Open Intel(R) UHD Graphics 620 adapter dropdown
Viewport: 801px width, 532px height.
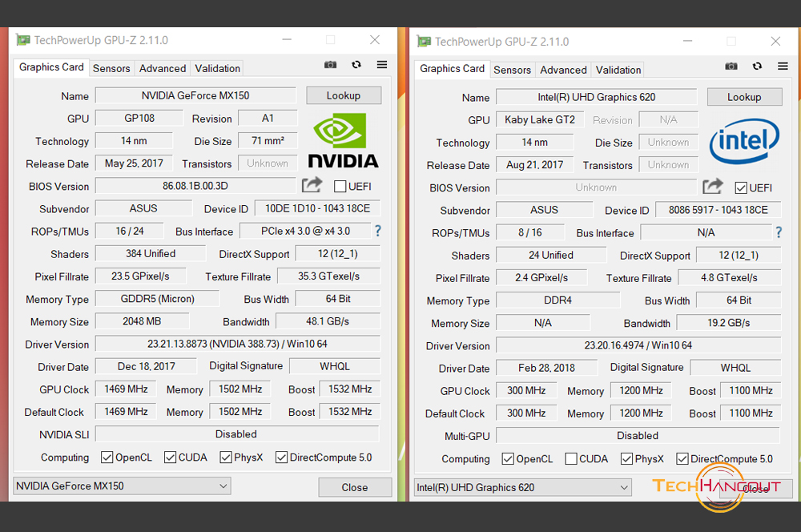click(522, 488)
